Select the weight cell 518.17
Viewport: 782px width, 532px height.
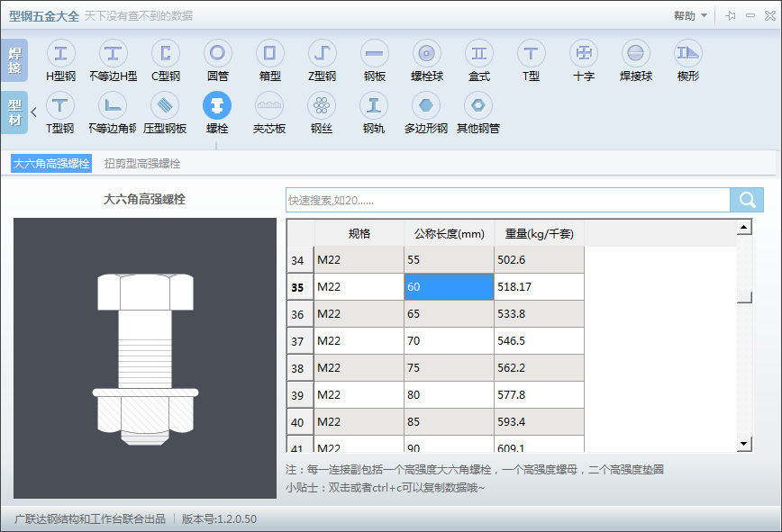point(539,287)
